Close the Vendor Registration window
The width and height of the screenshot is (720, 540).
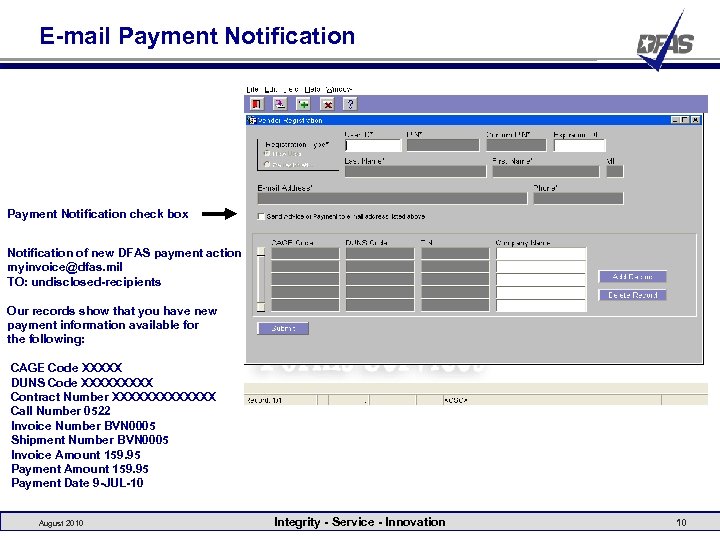[695, 120]
